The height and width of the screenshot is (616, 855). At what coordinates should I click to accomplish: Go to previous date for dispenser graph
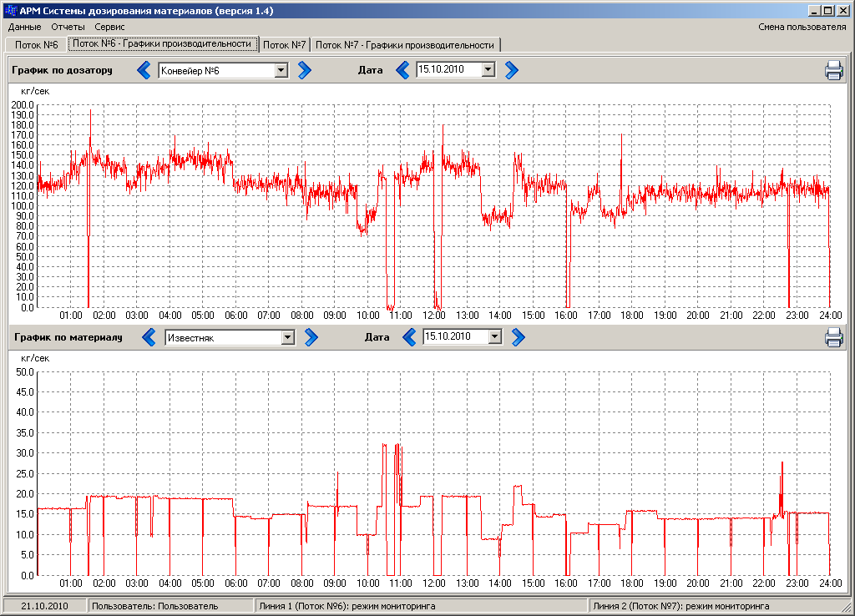click(x=402, y=70)
